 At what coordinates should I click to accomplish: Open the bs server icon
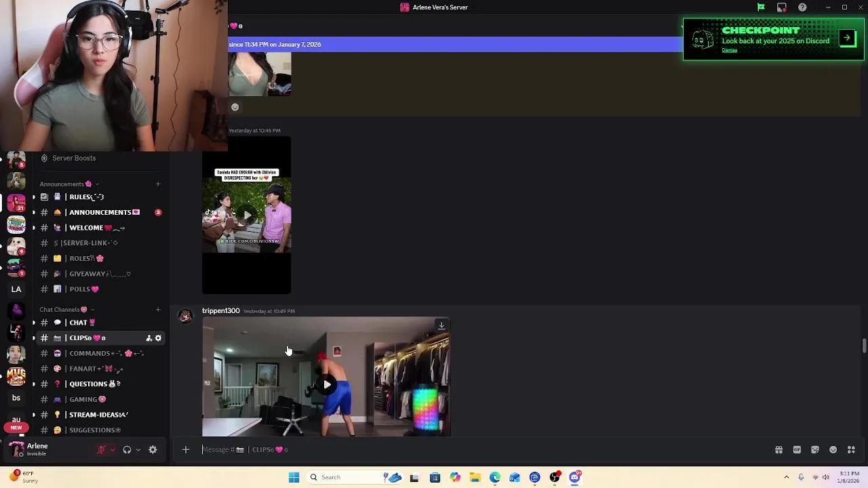(16, 398)
